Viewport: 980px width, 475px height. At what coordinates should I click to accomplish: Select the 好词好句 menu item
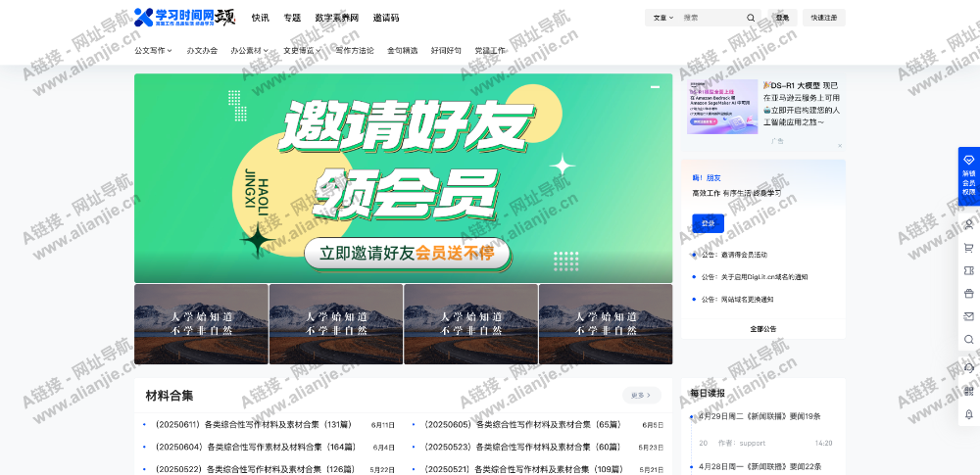click(x=446, y=51)
